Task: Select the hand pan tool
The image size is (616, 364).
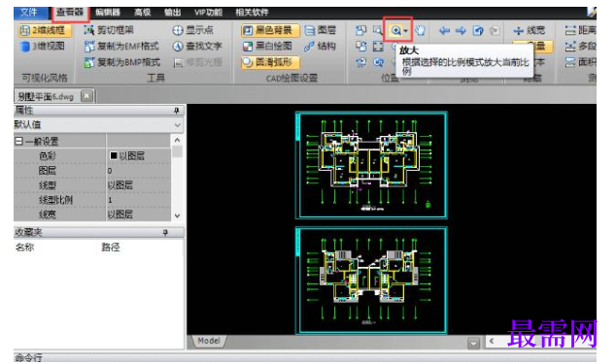Action: [420, 30]
